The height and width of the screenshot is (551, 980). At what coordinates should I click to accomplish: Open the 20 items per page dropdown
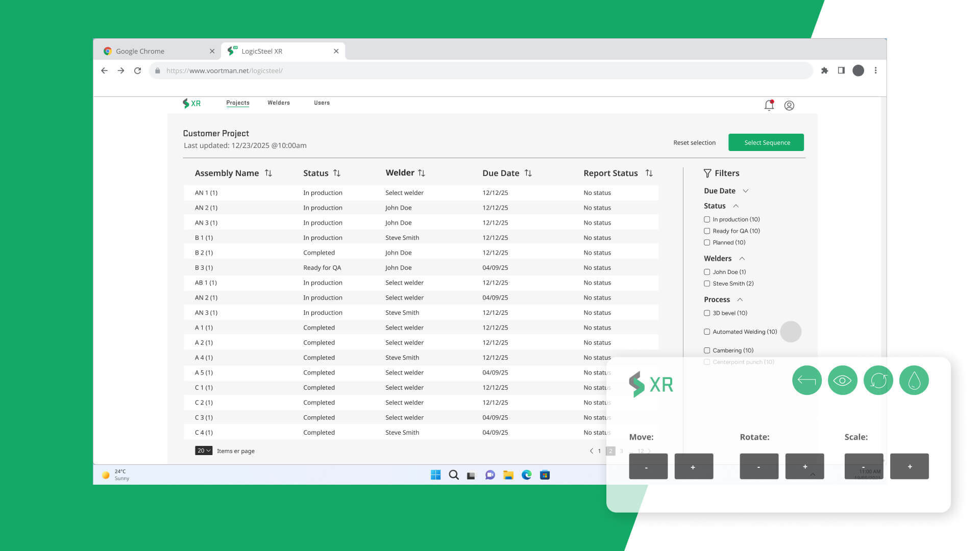point(204,450)
